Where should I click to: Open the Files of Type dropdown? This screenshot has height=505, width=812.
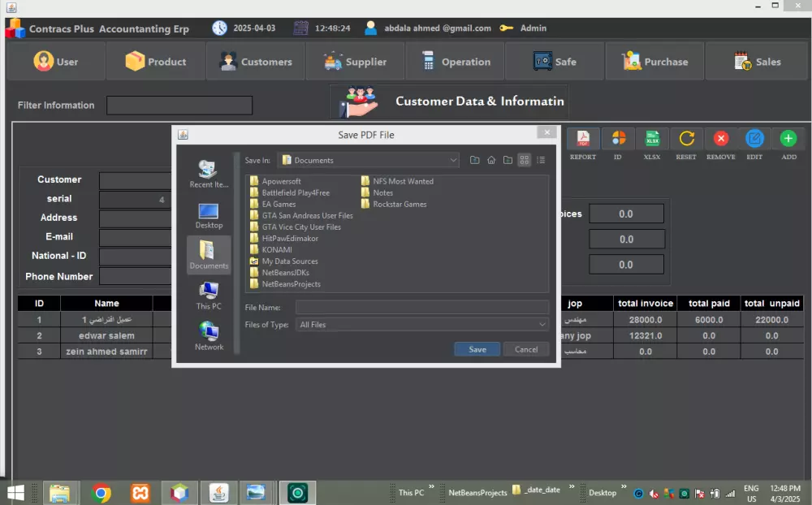(x=542, y=324)
